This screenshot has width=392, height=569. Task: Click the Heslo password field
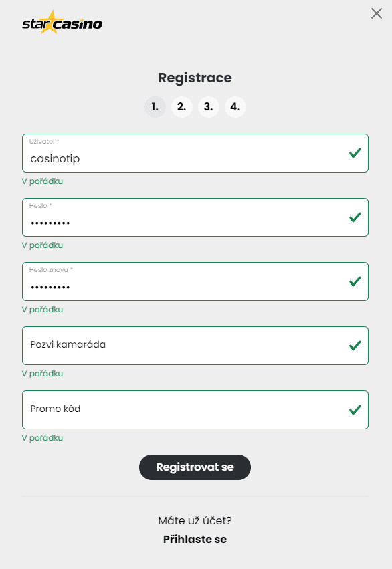click(x=167, y=221)
